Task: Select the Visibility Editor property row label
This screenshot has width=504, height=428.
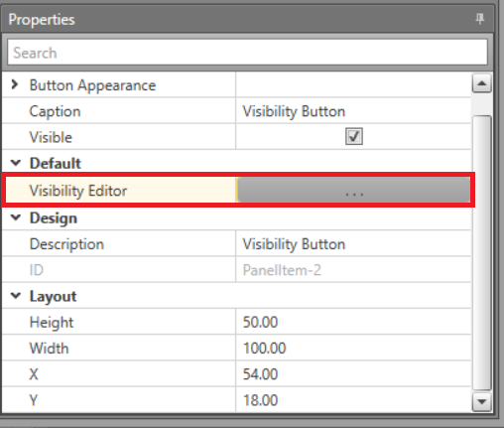Action: pos(78,191)
